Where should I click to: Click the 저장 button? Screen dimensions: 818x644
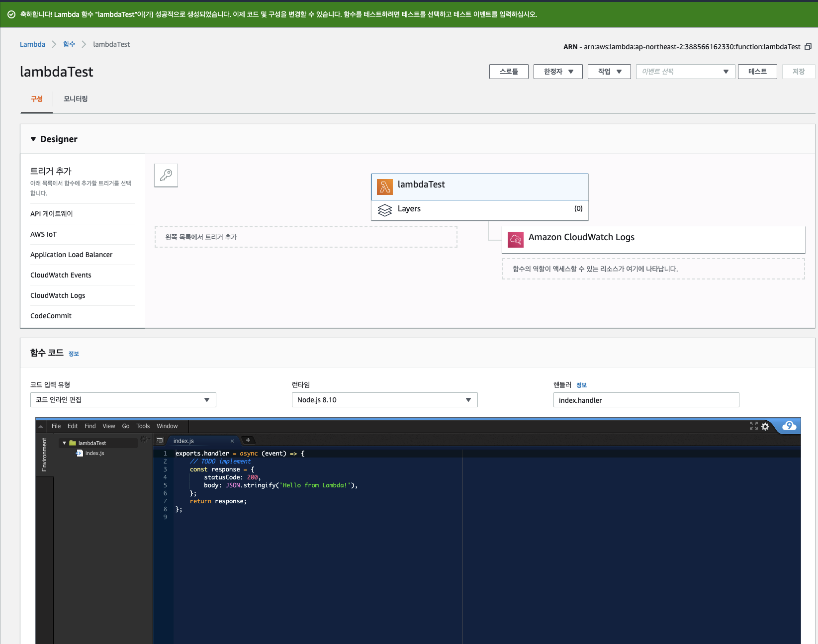pos(799,72)
